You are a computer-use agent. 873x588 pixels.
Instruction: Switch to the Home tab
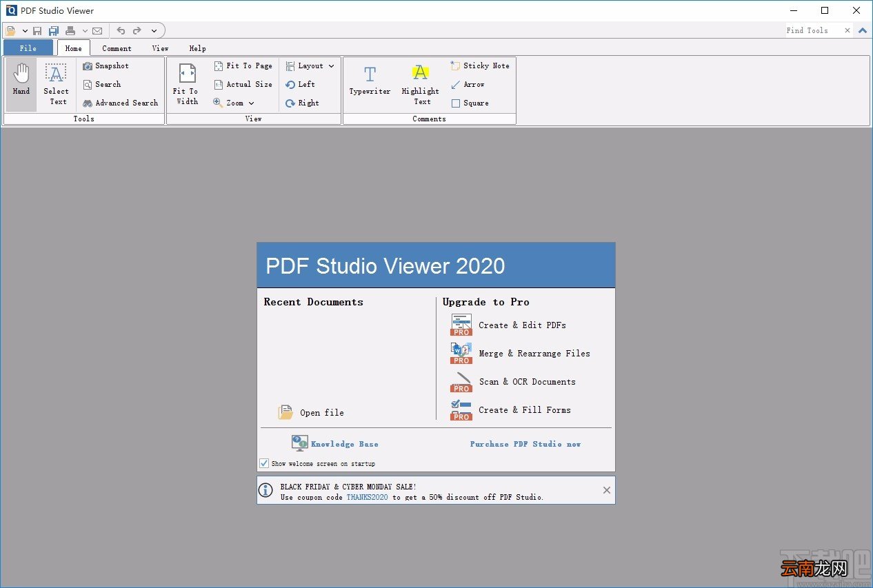74,48
